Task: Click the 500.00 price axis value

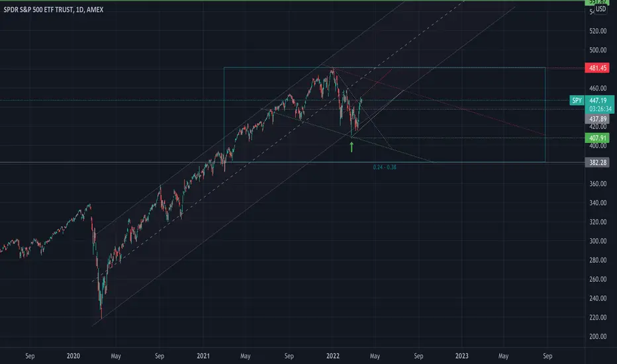Action: [598, 50]
